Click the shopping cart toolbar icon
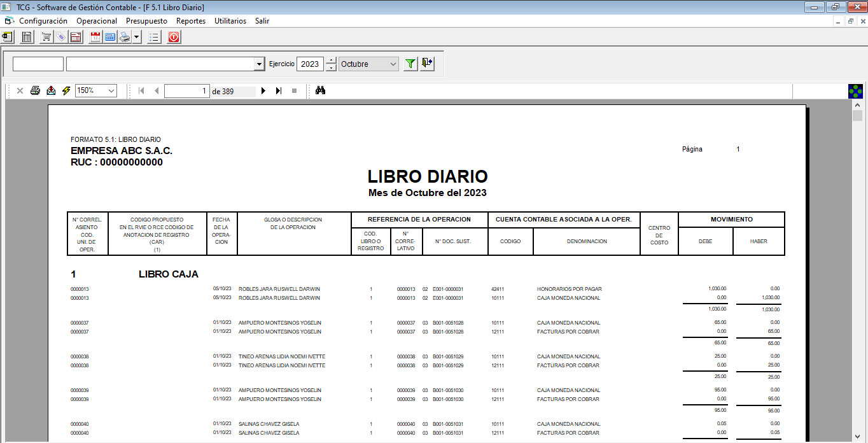 click(46, 38)
